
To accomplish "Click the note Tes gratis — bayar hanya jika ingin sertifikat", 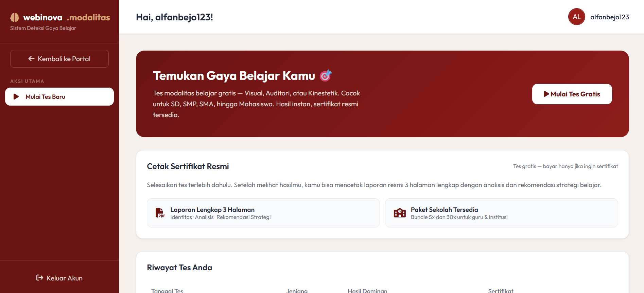I will click(565, 166).
